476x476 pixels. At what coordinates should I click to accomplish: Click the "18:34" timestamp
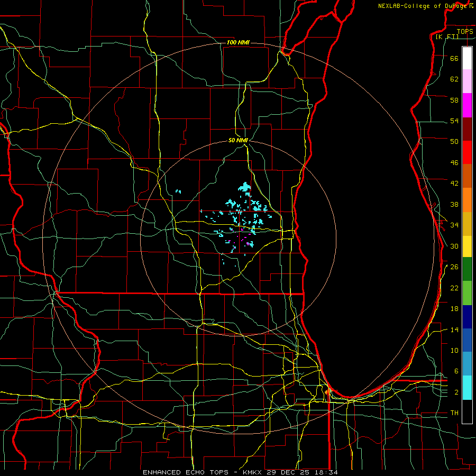click(327, 472)
